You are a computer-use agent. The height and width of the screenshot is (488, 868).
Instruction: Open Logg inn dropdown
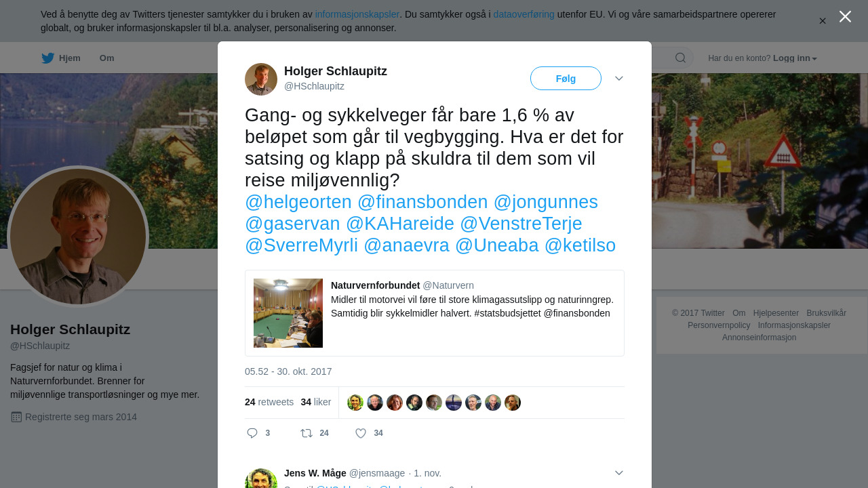click(x=795, y=58)
